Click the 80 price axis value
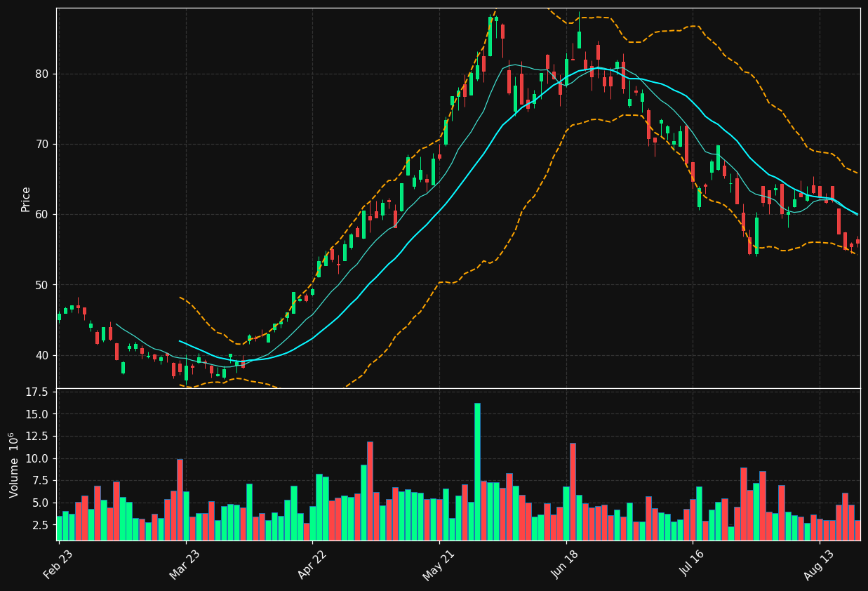The height and width of the screenshot is (591, 868). point(41,74)
